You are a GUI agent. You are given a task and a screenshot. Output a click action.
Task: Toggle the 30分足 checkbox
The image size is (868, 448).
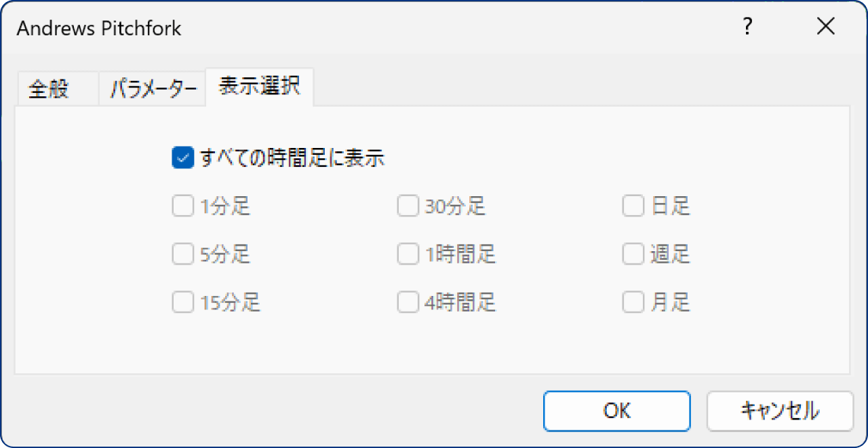(408, 206)
